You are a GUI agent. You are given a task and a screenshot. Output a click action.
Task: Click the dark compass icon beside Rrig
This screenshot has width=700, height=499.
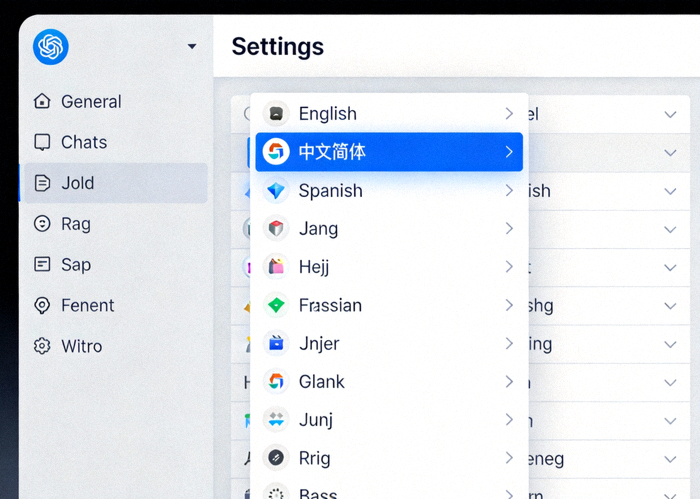click(276, 458)
